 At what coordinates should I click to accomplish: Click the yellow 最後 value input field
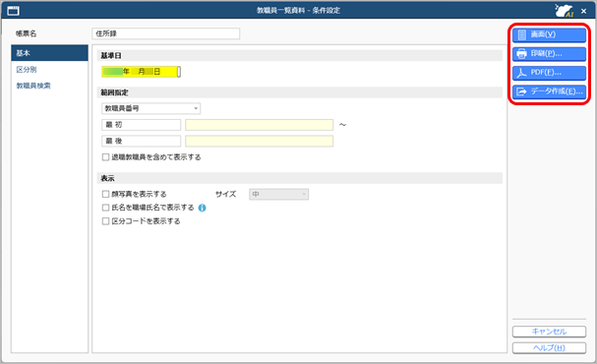tap(259, 142)
